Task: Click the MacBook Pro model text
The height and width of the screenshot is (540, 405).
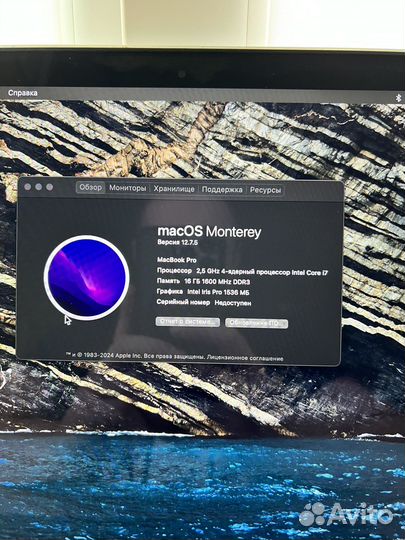Action: point(177,260)
